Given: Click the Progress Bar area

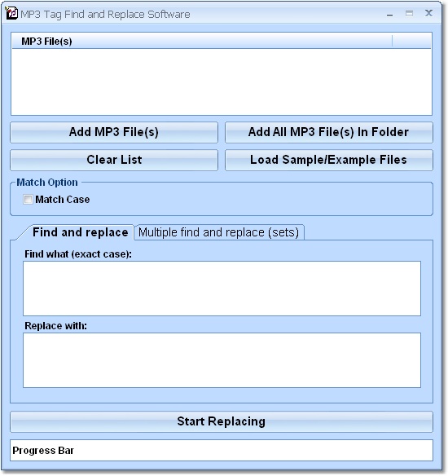Looking at the screenshot, I should [x=222, y=450].
